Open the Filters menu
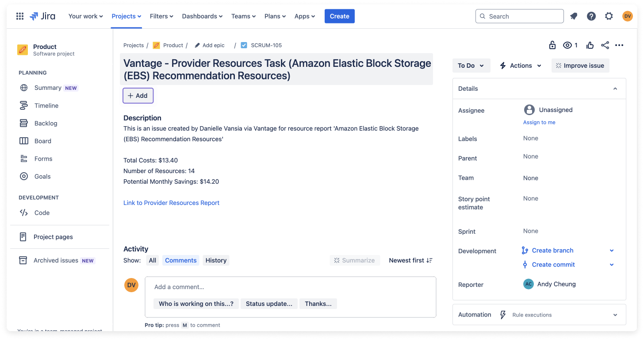The height and width of the screenshot is (340, 644). pyautogui.click(x=161, y=16)
